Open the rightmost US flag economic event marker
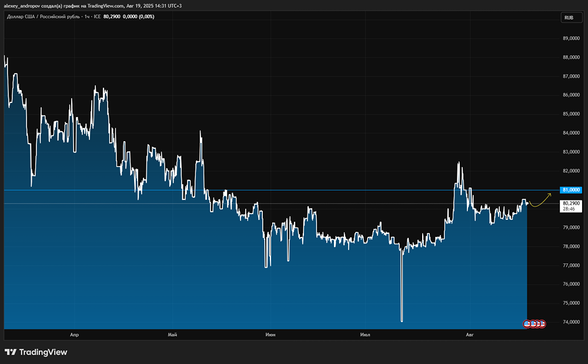The height and width of the screenshot is (364, 588). pyautogui.click(x=542, y=323)
